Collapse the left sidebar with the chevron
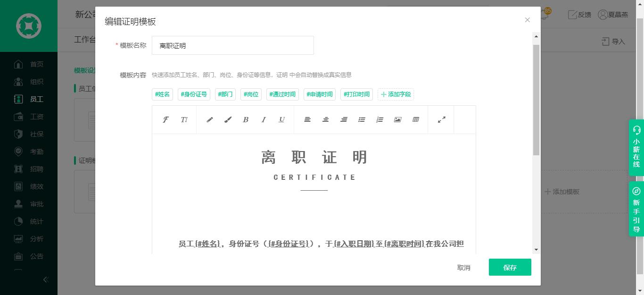The width and height of the screenshot is (644, 295). [46, 279]
